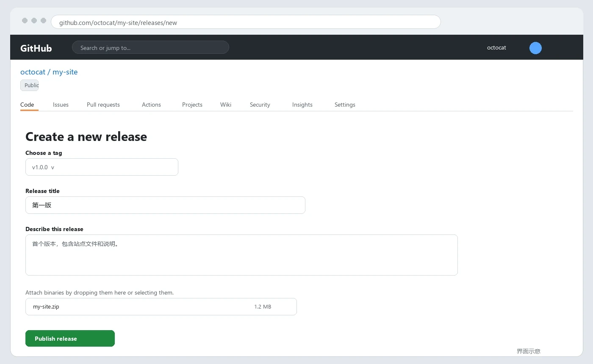Click the Publish release button

pyautogui.click(x=70, y=338)
